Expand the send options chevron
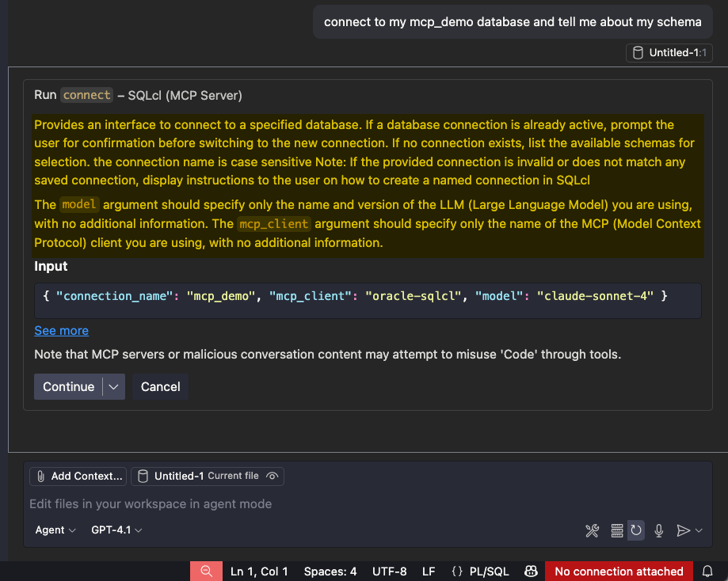The height and width of the screenshot is (581, 728). pos(699,530)
